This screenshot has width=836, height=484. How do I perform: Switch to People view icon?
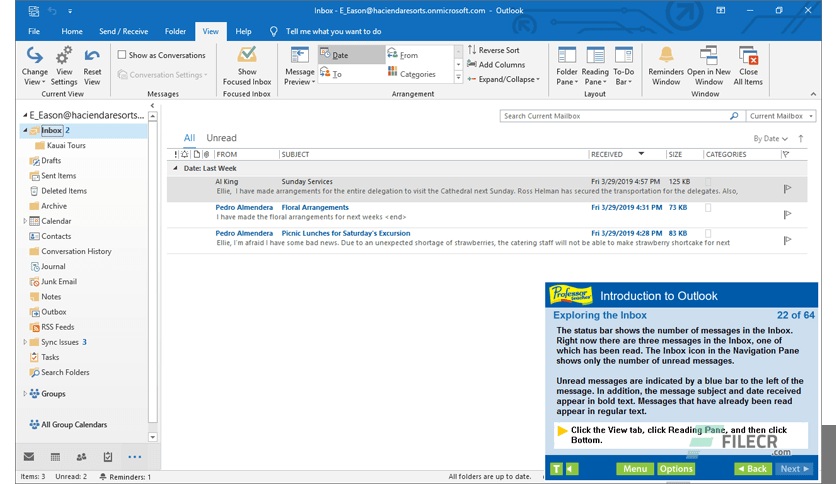coord(82,457)
